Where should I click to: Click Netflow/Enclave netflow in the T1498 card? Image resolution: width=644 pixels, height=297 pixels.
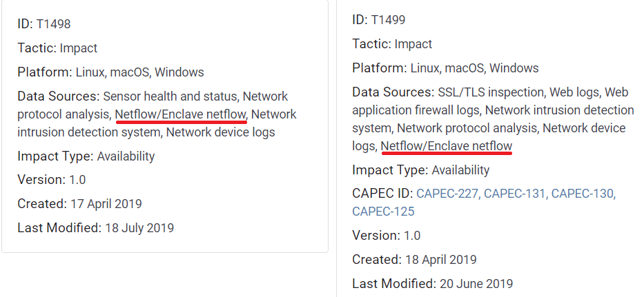[181, 114]
